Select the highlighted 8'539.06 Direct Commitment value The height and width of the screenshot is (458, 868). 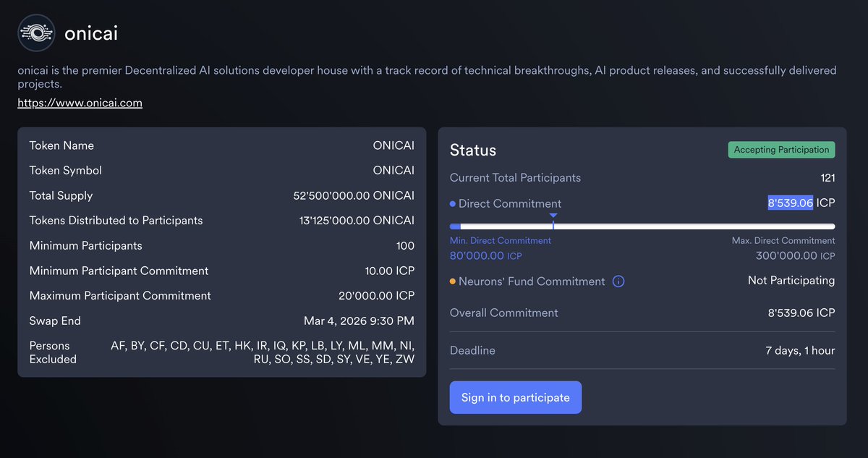tap(790, 203)
